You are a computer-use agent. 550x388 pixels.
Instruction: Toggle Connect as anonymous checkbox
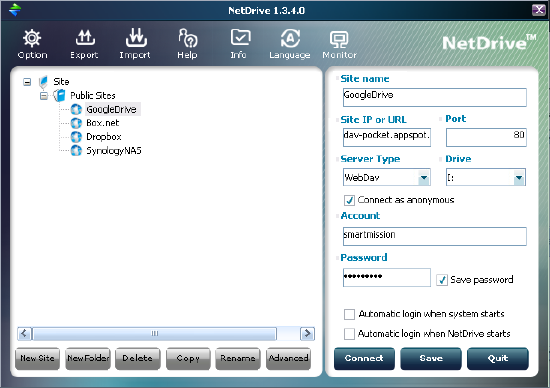click(x=349, y=200)
